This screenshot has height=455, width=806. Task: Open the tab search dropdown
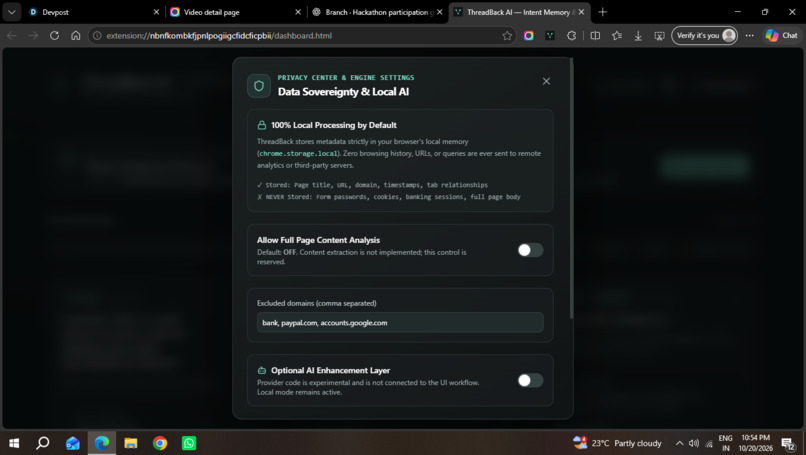[11, 12]
